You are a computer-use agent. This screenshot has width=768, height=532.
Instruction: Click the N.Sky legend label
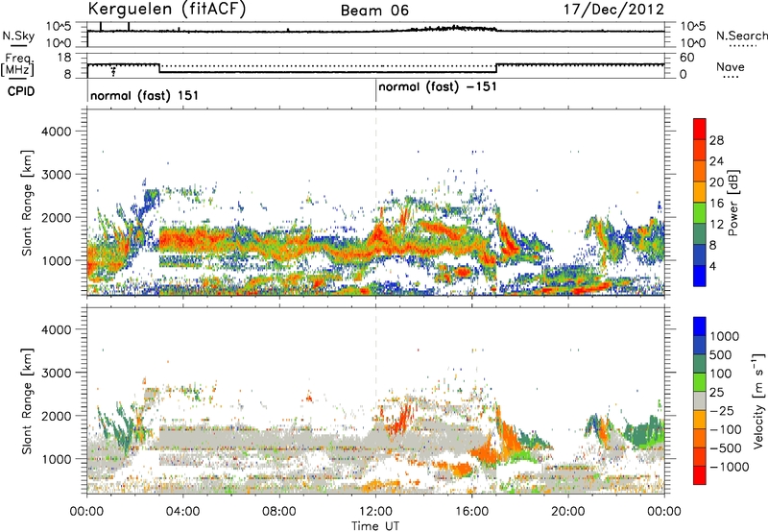click(x=18, y=36)
